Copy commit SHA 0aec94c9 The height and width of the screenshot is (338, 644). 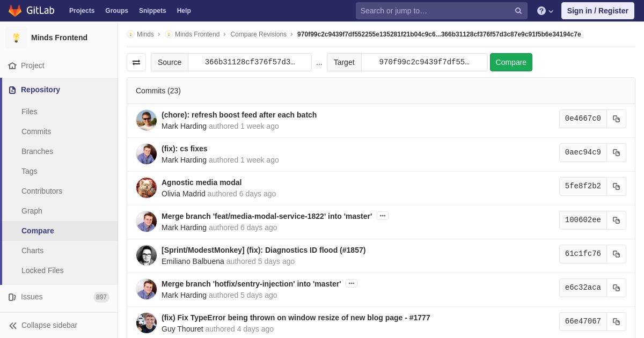click(616, 152)
